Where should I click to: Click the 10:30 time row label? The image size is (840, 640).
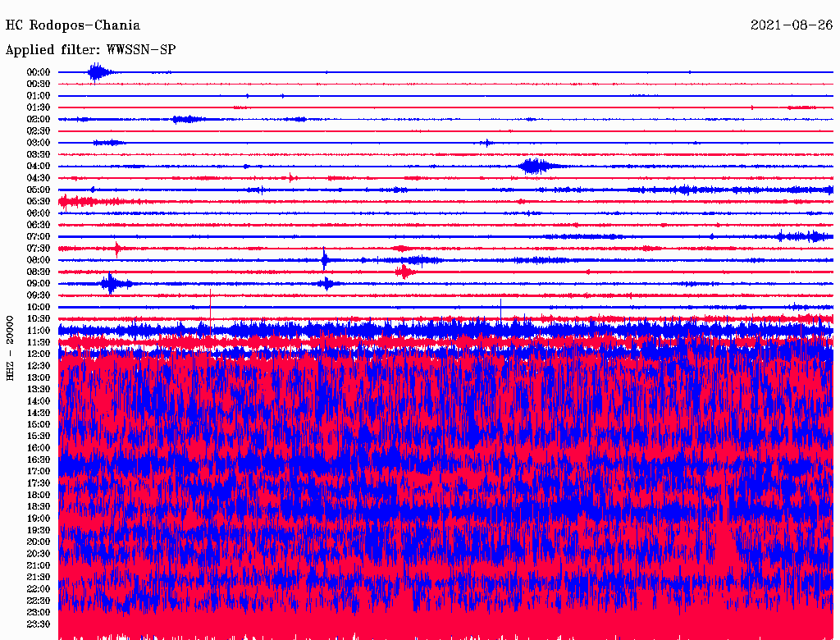[39, 319]
